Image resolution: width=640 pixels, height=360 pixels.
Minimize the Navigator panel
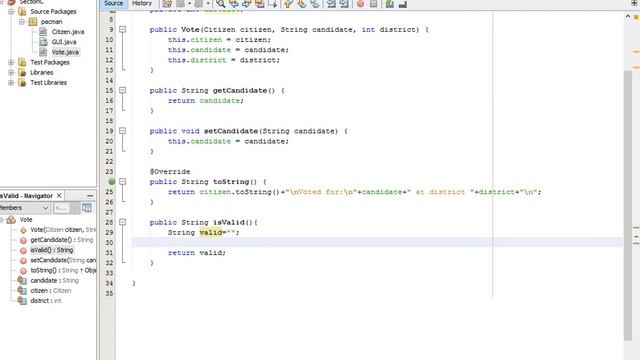(x=90, y=196)
